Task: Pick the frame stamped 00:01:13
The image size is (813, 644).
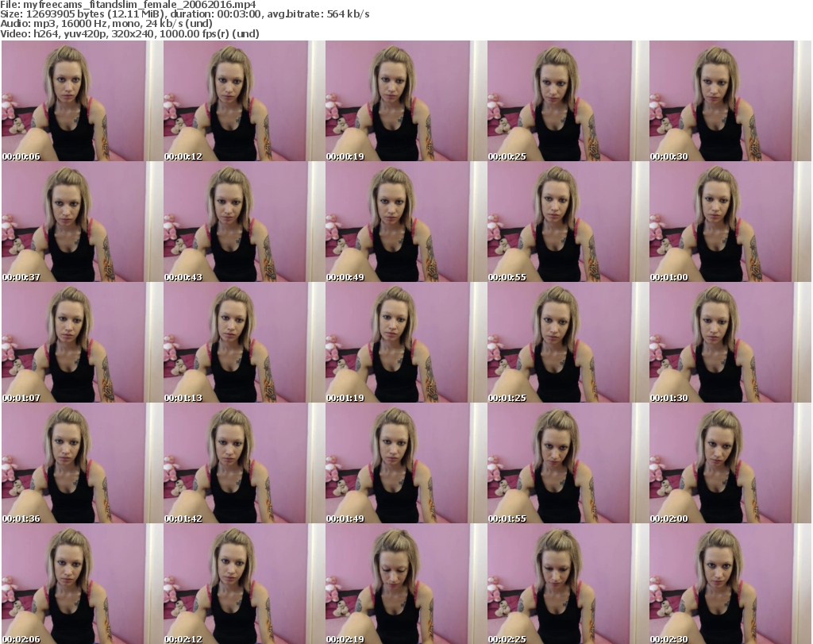Action: point(245,342)
